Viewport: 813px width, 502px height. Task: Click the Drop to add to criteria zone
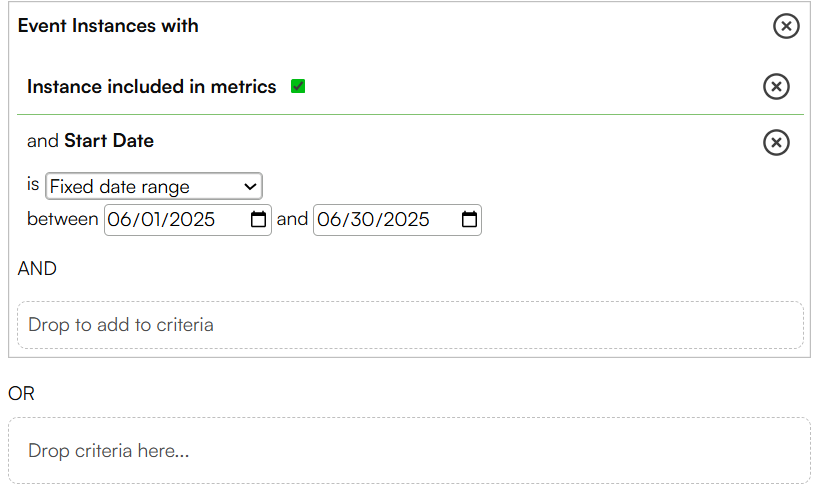411,325
